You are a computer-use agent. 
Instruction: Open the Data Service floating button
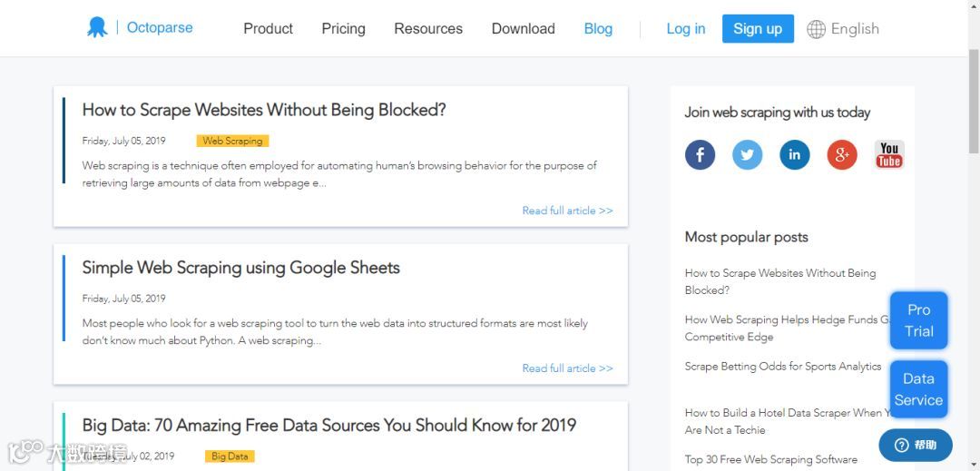point(918,389)
